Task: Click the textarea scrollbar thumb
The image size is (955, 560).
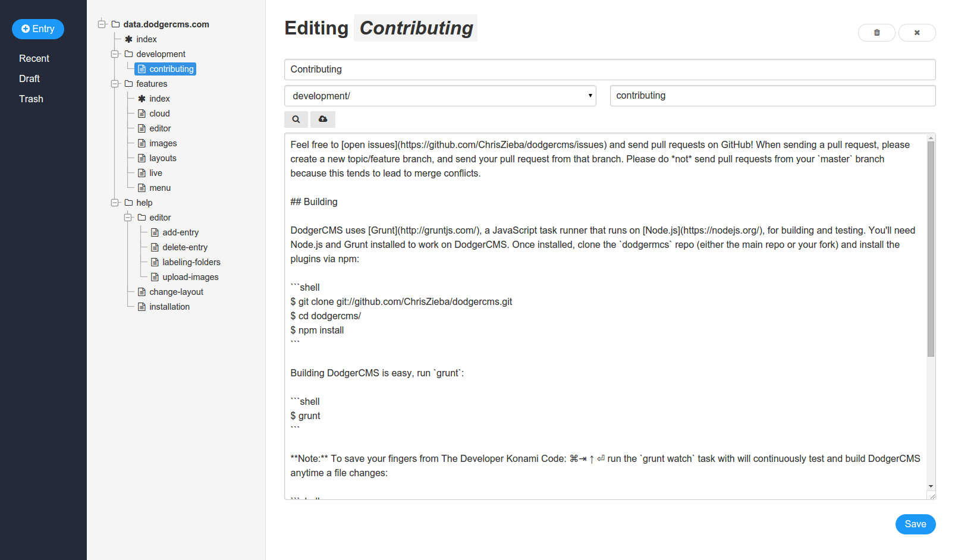Action: click(931, 249)
